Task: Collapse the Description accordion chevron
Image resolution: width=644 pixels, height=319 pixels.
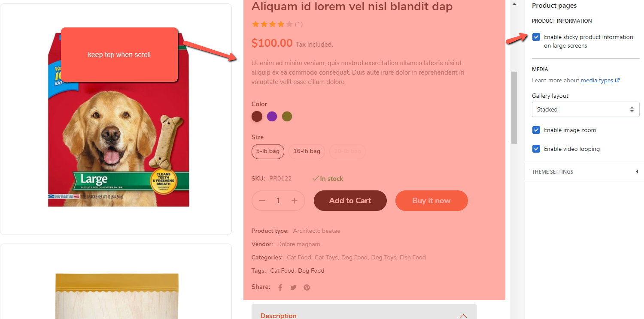Action: click(x=463, y=316)
